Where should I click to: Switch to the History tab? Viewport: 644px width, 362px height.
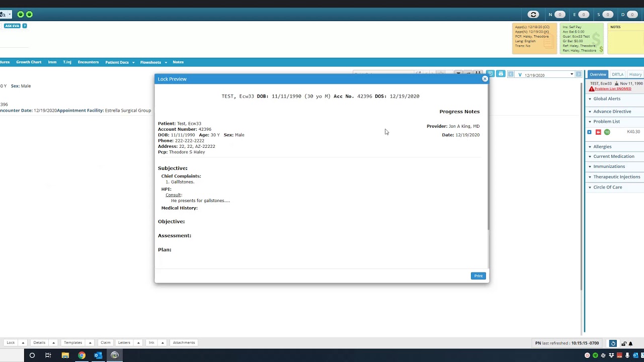[635, 74]
